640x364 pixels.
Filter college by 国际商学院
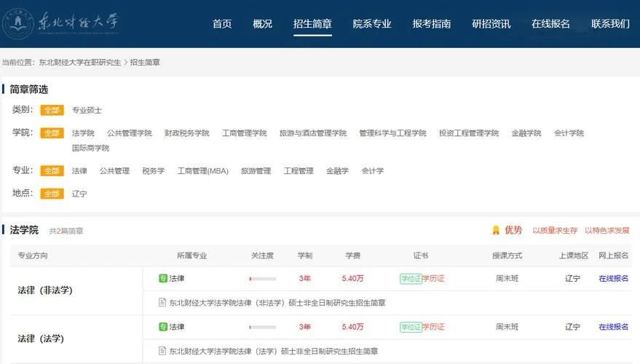pos(90,148)
